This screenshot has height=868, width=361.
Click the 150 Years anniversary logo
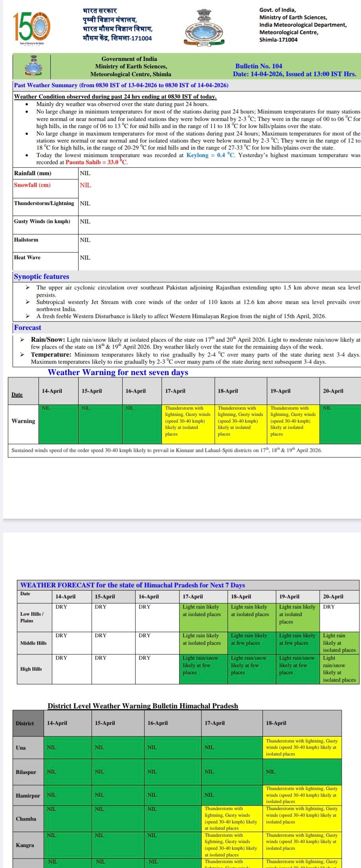[x=31, y=27]
